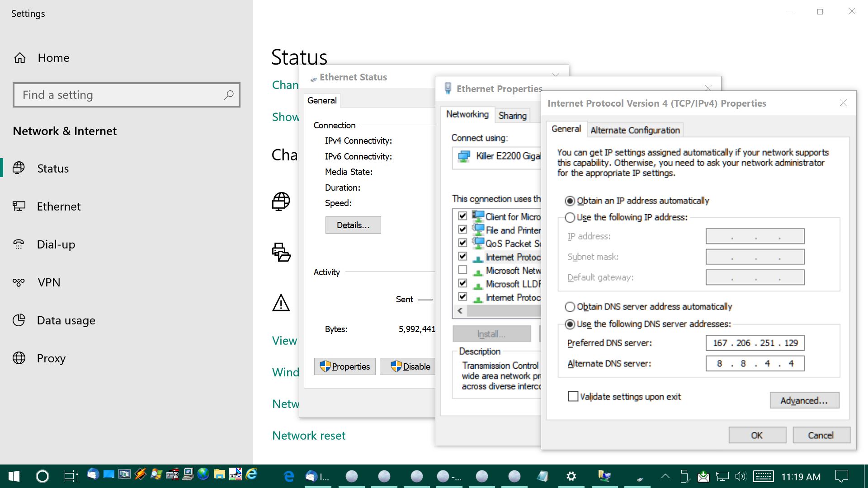The width and height of the screenshot is (868, 488).
Task: Open the Dial-up settings icon
Action: [x=19, y=244]
